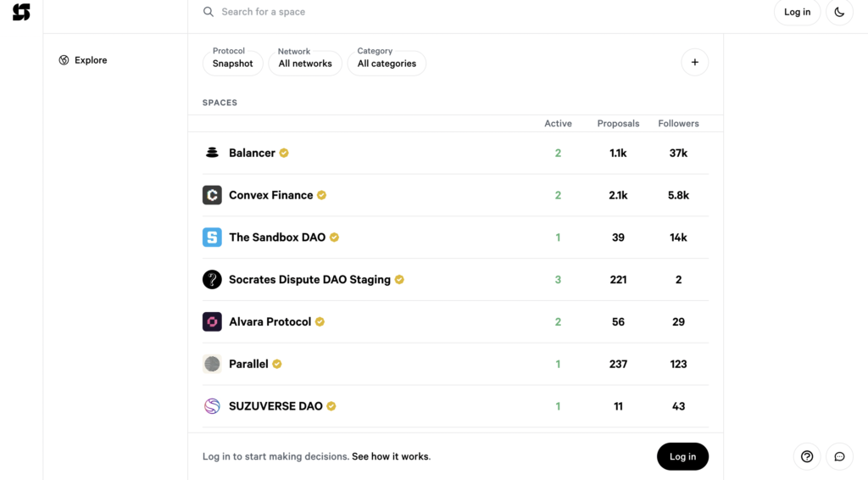Image resolution: width=868 pixels, height=480 pixels.
Task: Open the Protocol Snapshot dropdown
Action: [x=232, y=63]
